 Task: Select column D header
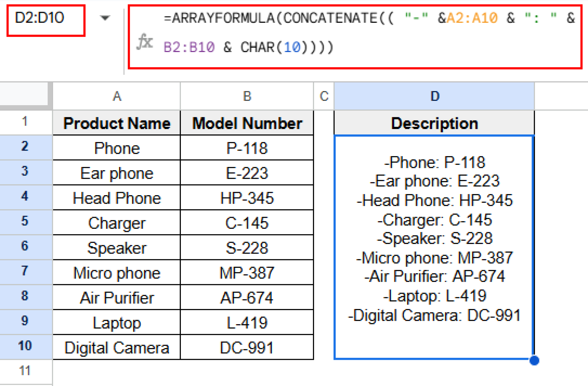click(x=434, y=96)
